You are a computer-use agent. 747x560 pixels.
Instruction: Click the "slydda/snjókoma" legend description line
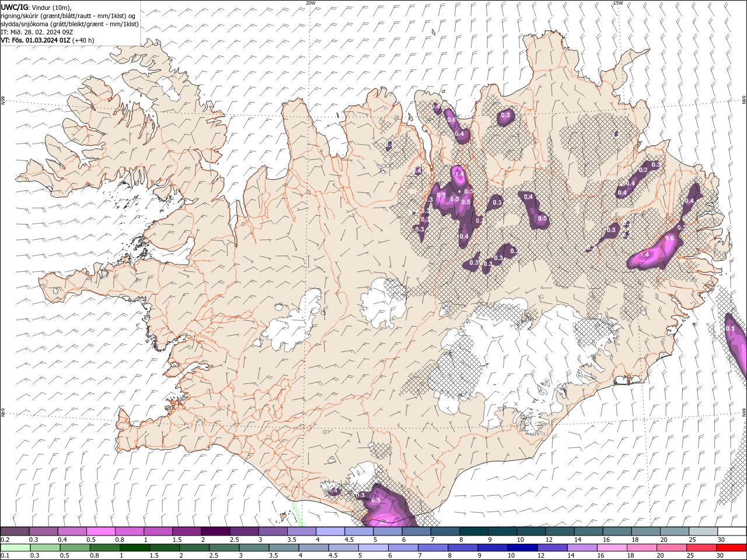click(x=69, y=24)
